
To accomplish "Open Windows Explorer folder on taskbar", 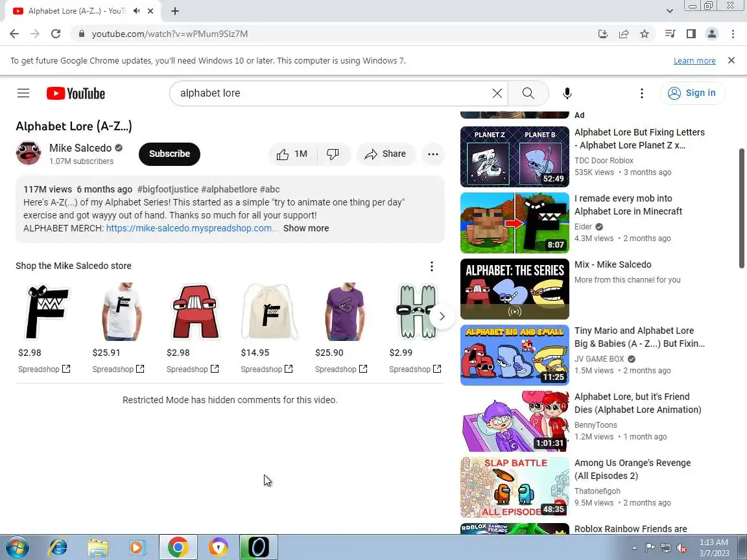I will tap(98, 548).
